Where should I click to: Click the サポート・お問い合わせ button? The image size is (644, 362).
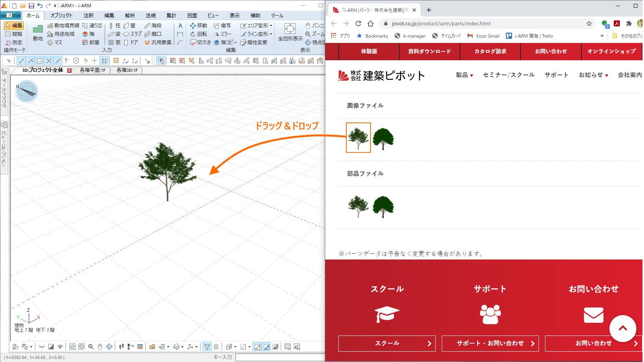pos(490,343)
